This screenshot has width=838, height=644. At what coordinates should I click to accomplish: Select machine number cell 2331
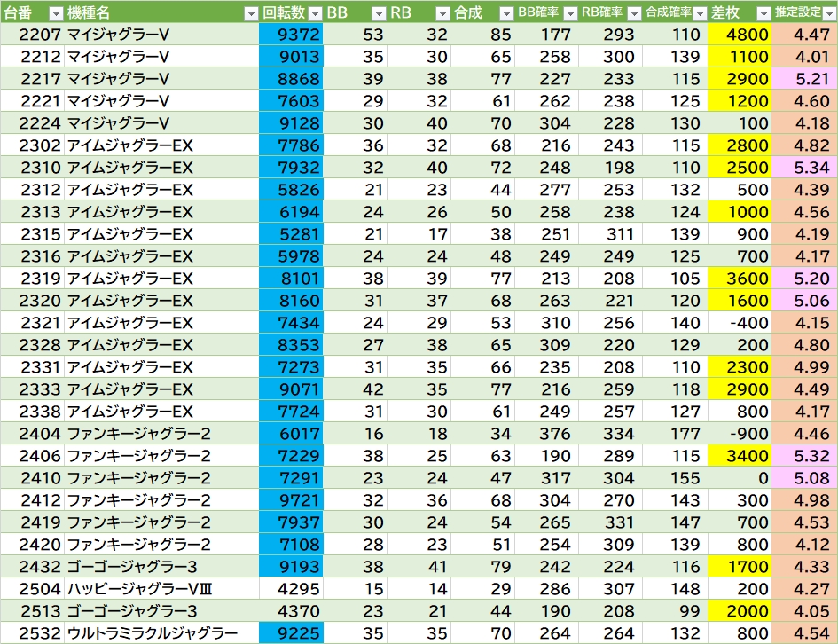tap(33, 367)
